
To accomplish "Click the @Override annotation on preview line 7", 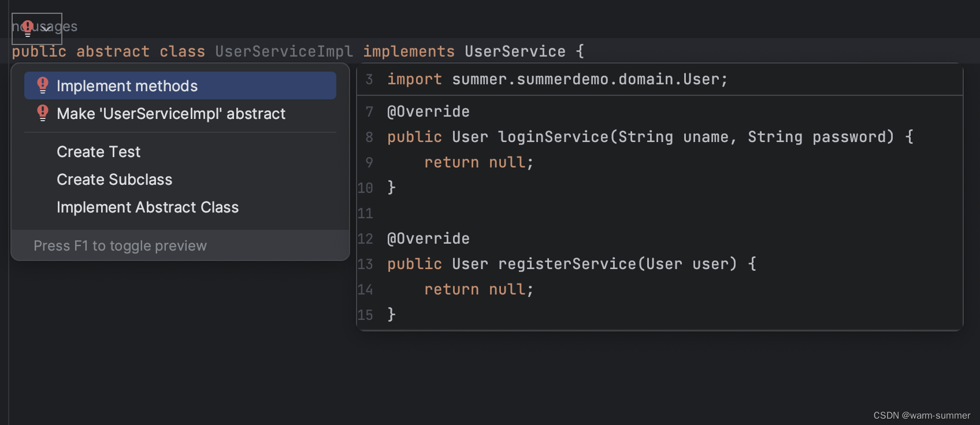I will point(428,111).
